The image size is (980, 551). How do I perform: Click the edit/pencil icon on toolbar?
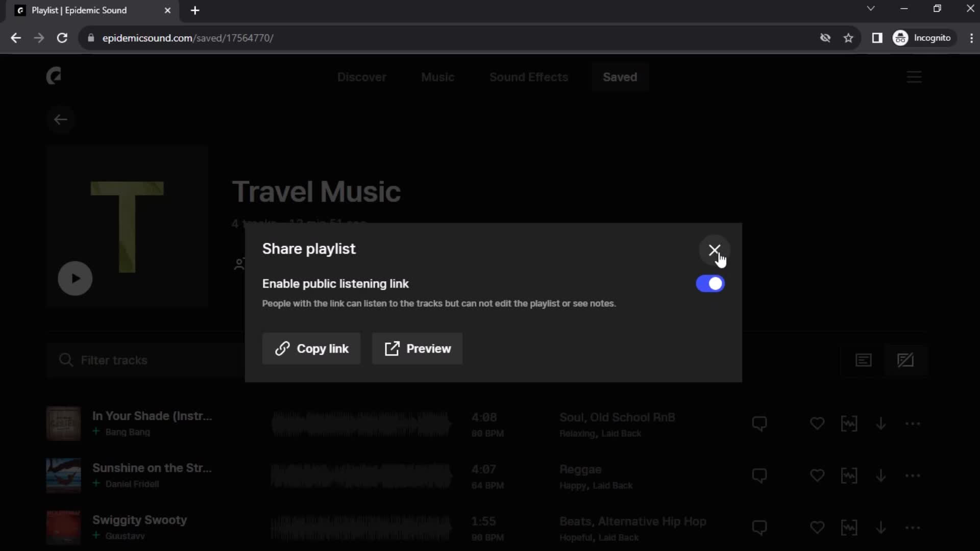point(906,360)
